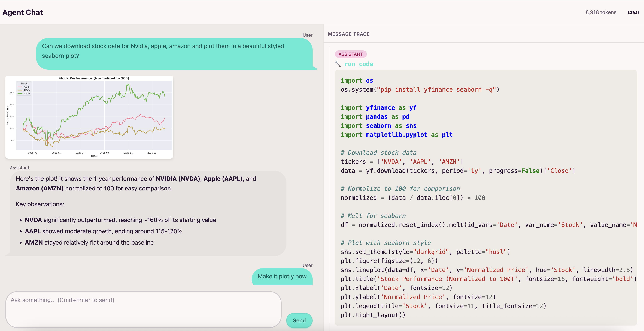Click the assistant's plot summary message
Screen dimensions: 644x331
pyautogui.click(x=147, y=213)
